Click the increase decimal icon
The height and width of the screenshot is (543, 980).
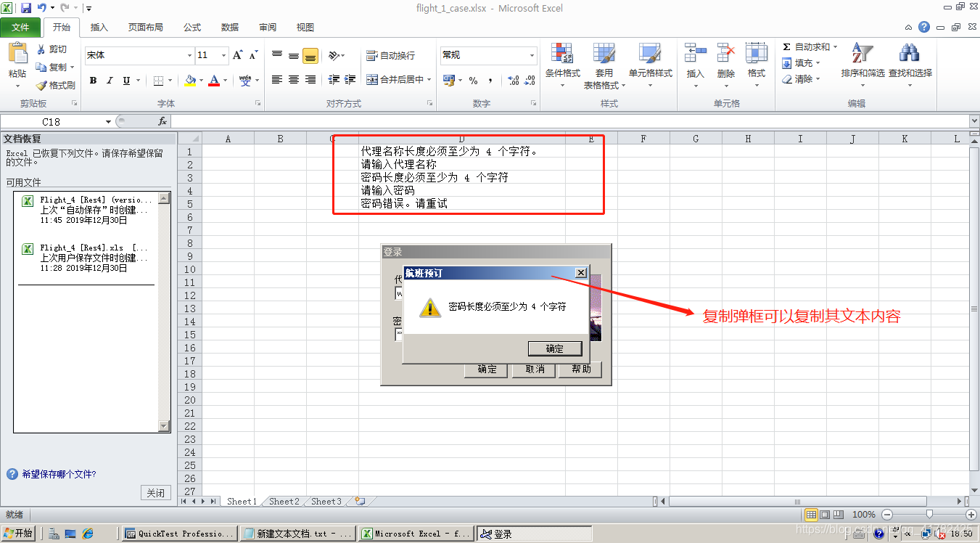coord(514,81)
